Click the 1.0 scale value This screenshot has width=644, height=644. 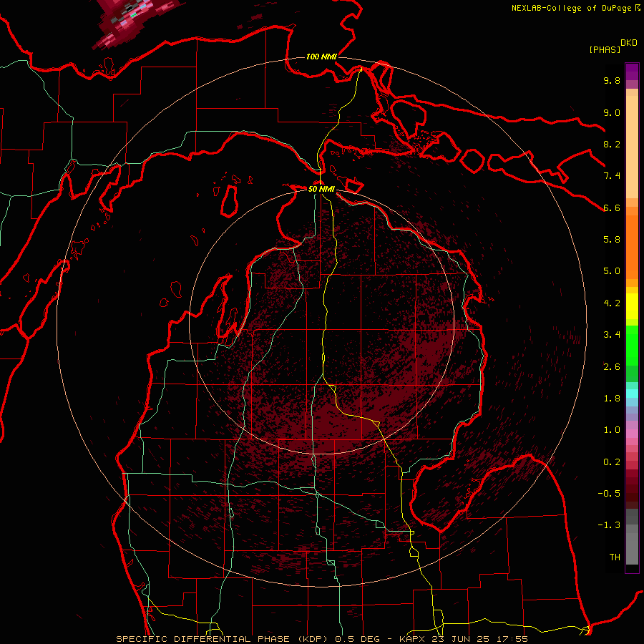(612, 430)
